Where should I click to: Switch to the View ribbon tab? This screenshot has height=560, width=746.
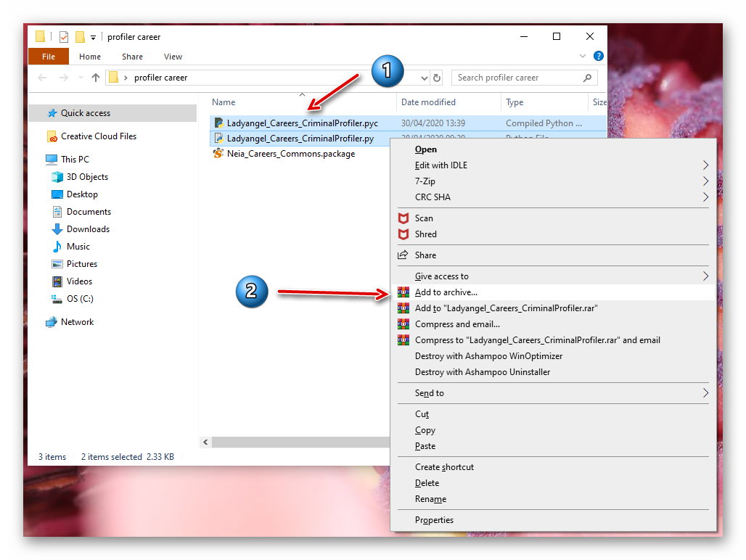click(x=173, y=57)
